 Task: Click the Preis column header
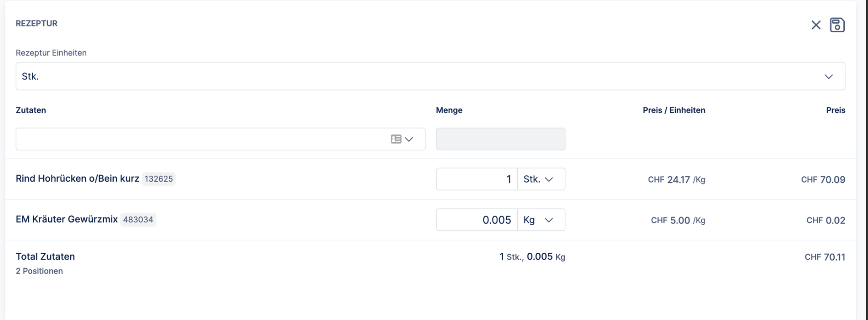point(835,110)
